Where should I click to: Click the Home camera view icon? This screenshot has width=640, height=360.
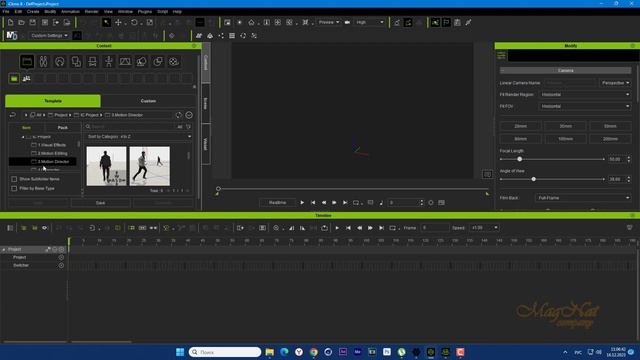[251, 22]
